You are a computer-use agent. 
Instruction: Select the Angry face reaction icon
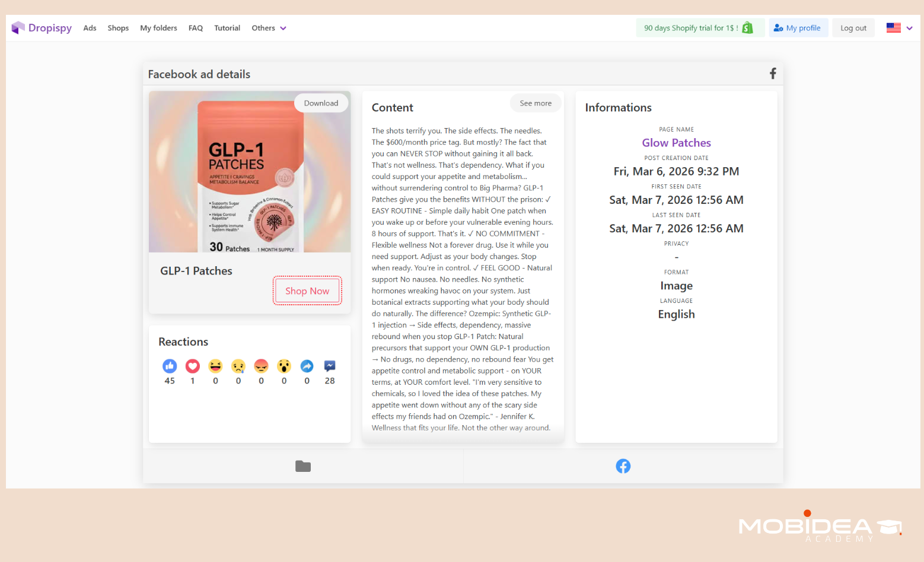pos(261,366)
